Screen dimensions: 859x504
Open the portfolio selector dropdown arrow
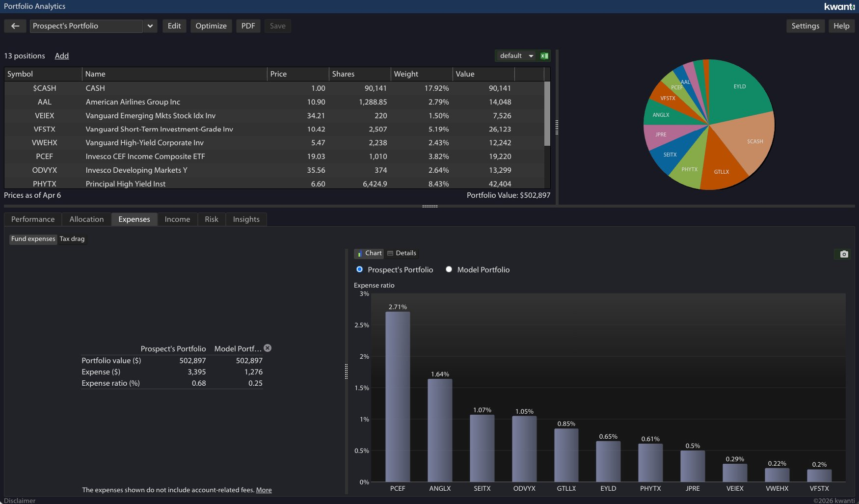tap(150, 26)
